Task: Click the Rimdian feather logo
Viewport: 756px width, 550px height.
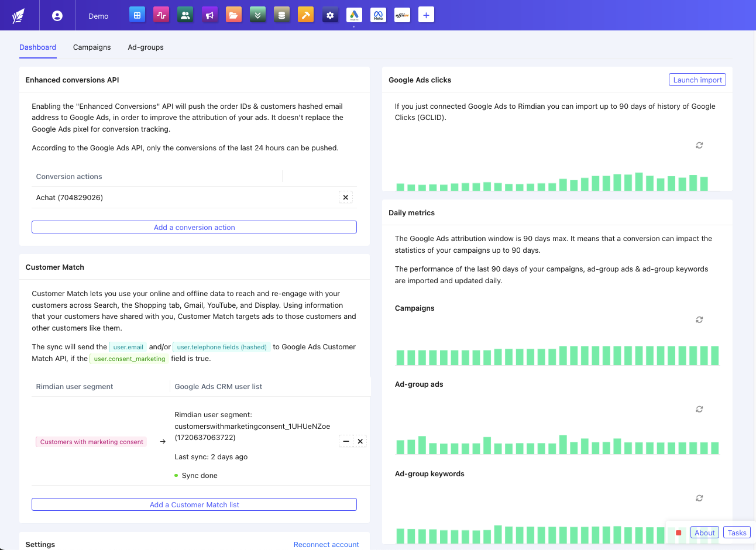Action: (x=19, y=16)
